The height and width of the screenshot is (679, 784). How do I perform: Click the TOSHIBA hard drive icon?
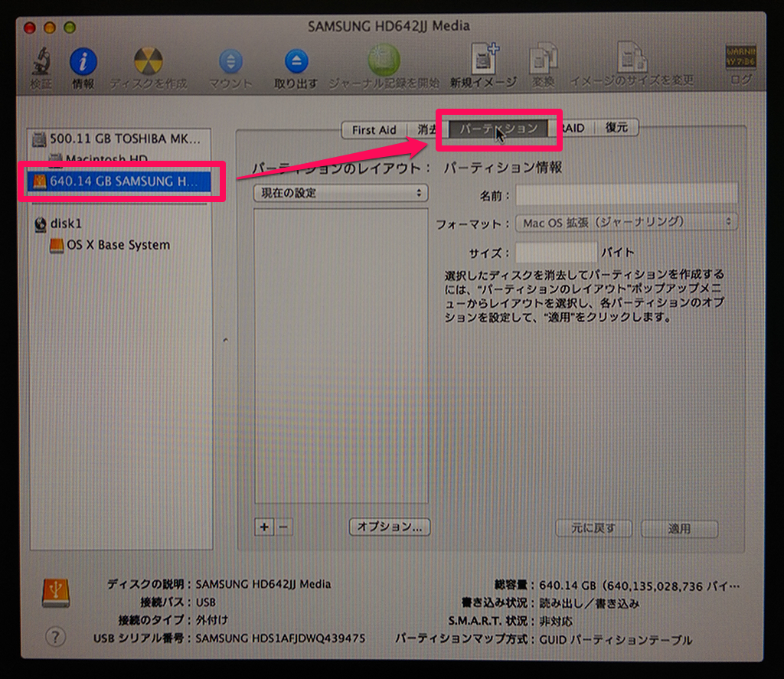pyautogui.click(x=39, y=139)
